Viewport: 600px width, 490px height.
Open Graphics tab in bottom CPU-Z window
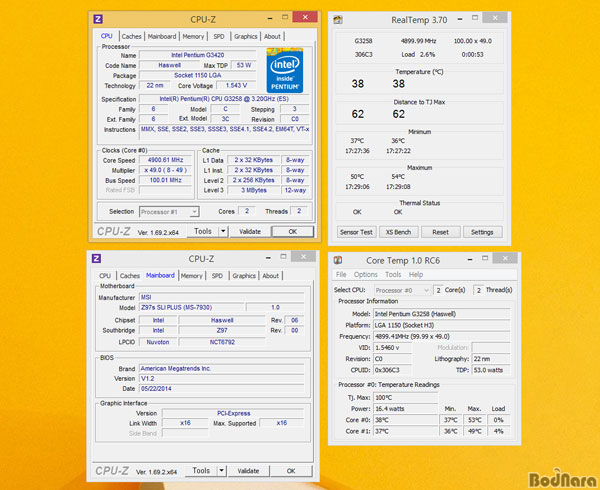tap(244, 275)
